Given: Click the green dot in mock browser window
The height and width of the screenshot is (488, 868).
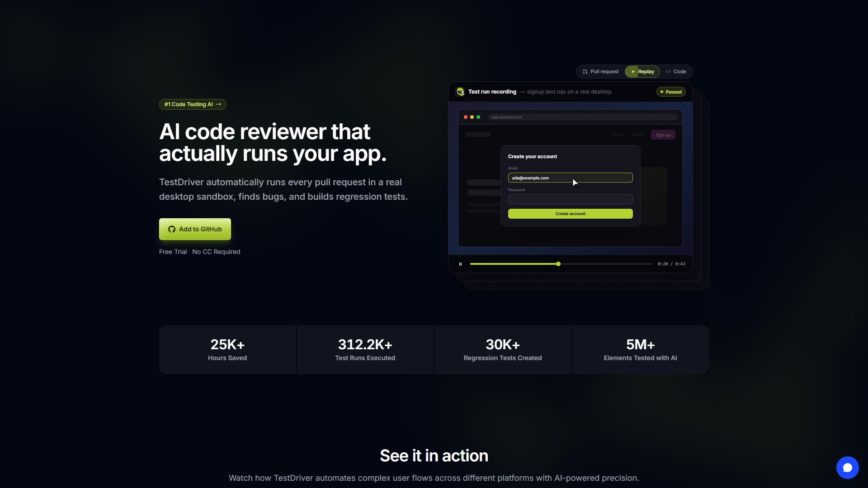Looking at the screenshot, I should tap(478, 117).
